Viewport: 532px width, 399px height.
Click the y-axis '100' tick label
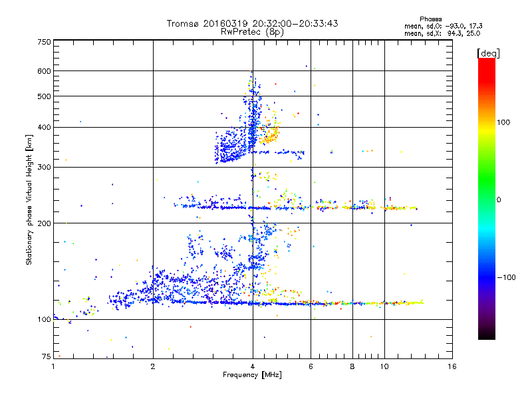tap(44, 320)
